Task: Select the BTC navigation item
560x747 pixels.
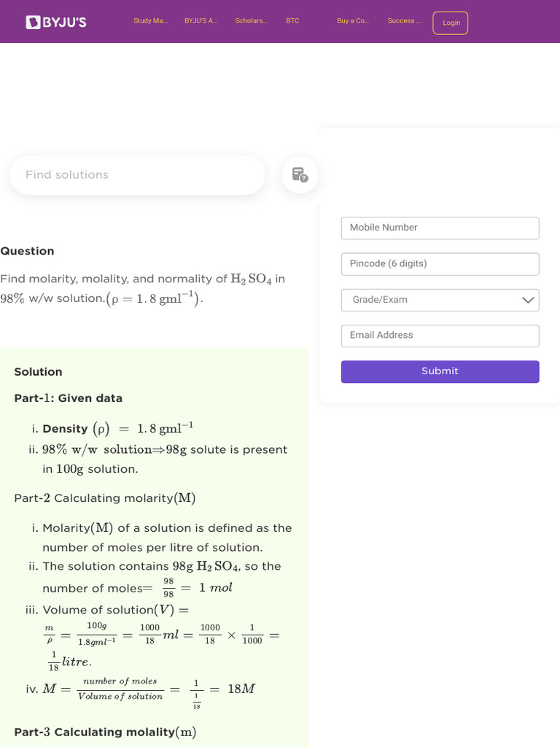Action: point(292,21)
